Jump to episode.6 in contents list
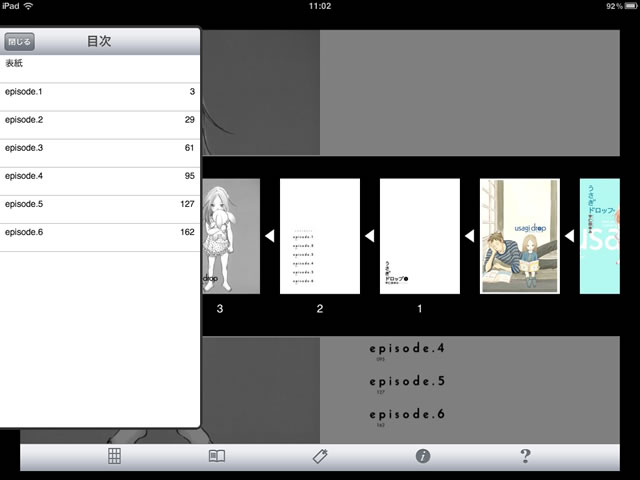Screen dimensions: 640x480 [x=100, y=238]
